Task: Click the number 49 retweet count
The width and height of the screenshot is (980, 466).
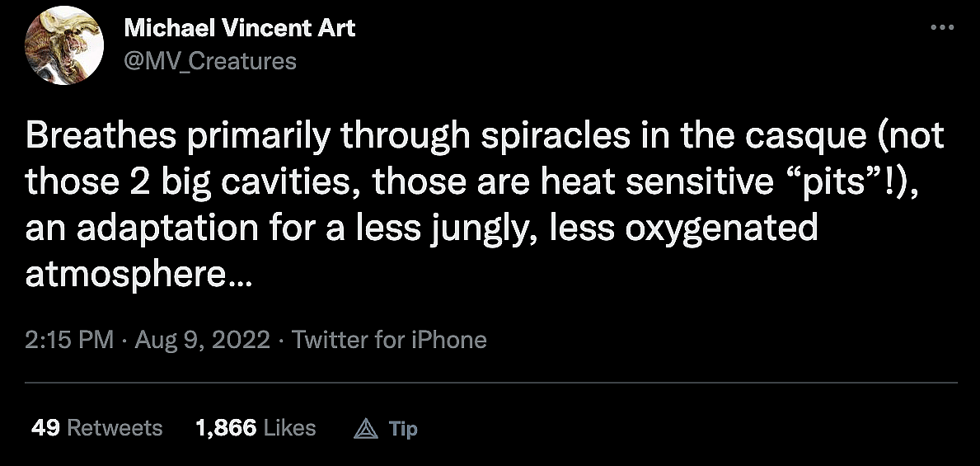Action: [45, 428]
